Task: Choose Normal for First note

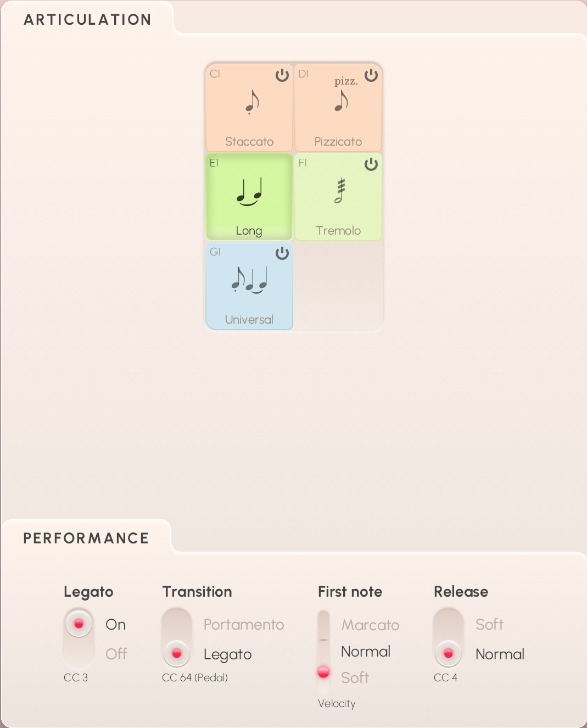Action: point(366,652)
